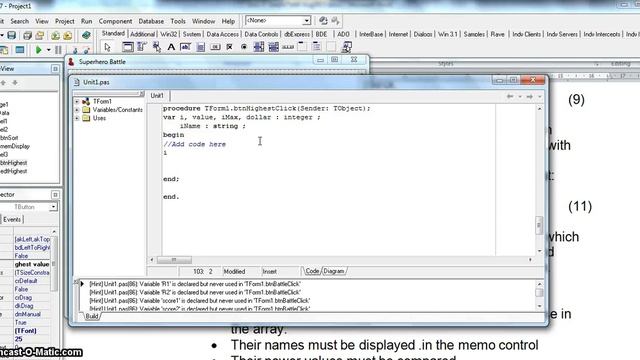Pick the PopupMenu component icon
Image resolution: width=640 pixels, height=360 pixels.
tap(157, 47)
